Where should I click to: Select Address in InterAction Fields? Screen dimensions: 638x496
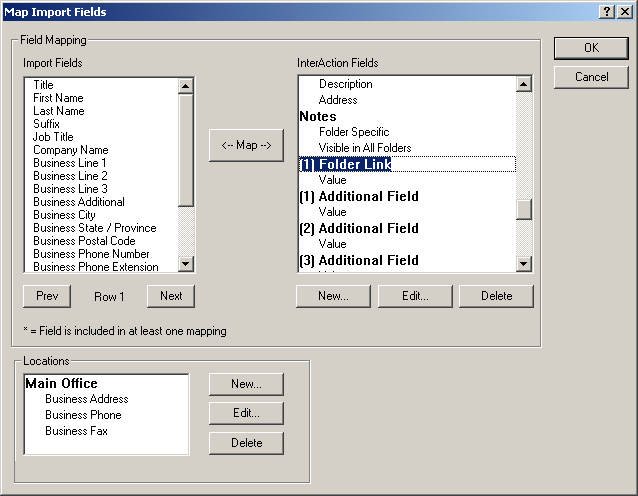pos(338,100)
